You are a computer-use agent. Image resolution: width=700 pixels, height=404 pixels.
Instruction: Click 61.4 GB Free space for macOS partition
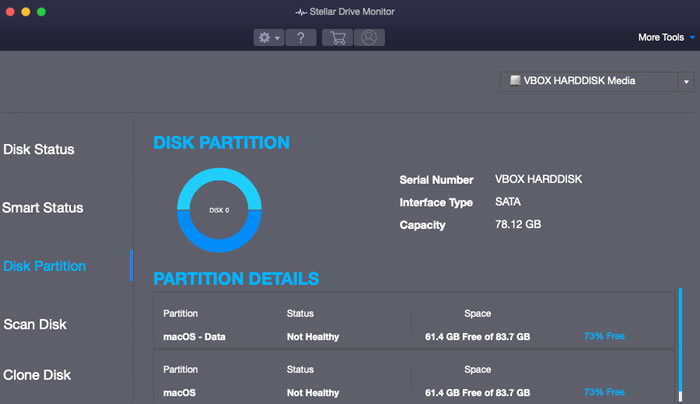click(477, 393)
